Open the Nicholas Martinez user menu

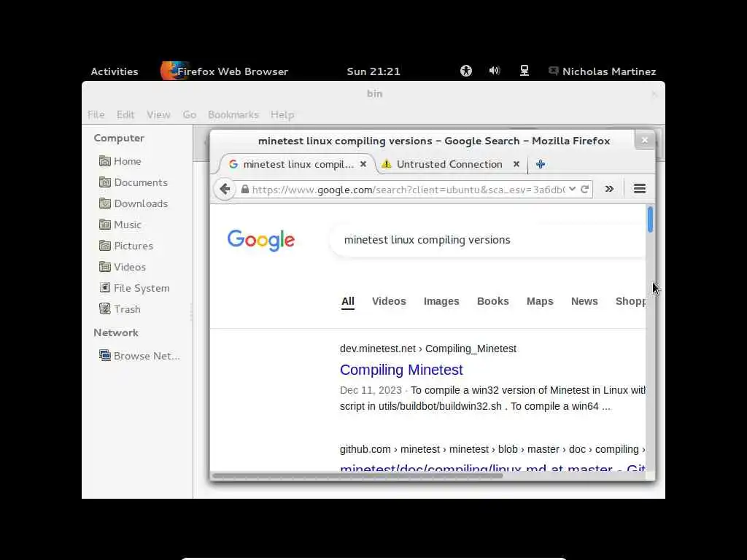602,71
